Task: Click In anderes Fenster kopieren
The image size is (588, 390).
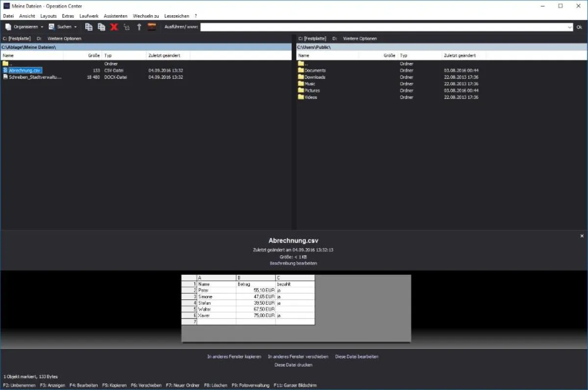Action: (234, 357)
